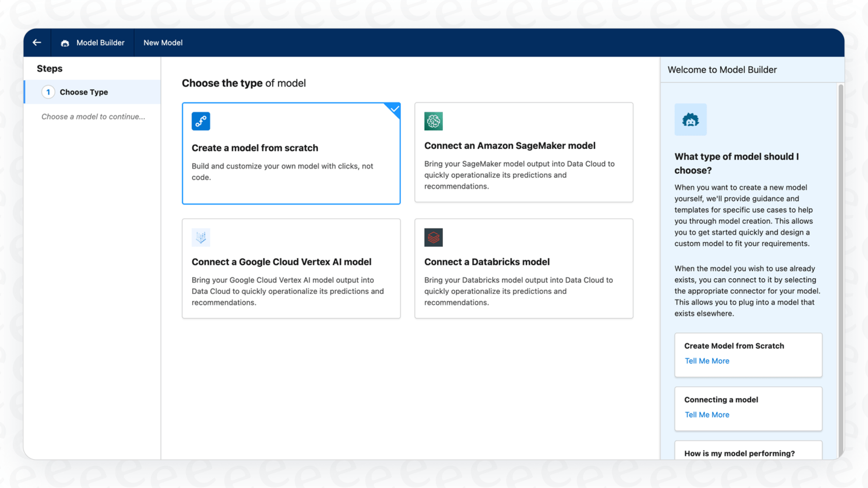Click the Google Cloud Vertex AI icon
This screenshot has height=488, width=868.
200,238
